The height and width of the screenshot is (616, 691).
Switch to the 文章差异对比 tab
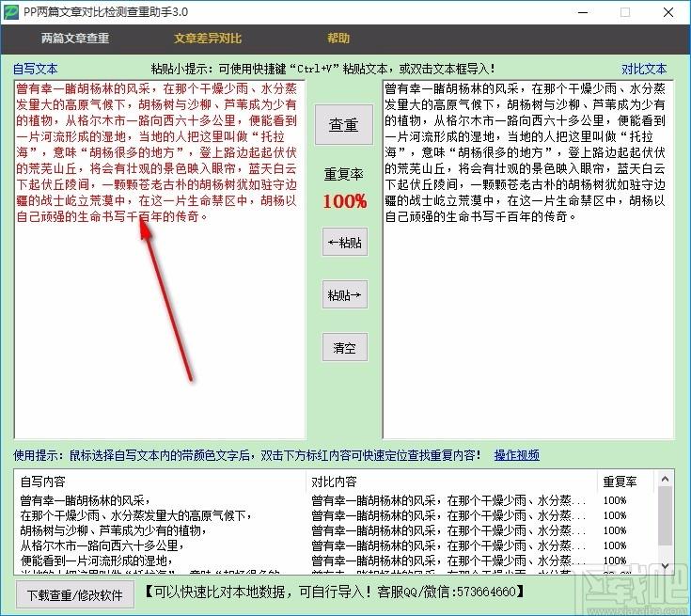[x=208, y=39]
